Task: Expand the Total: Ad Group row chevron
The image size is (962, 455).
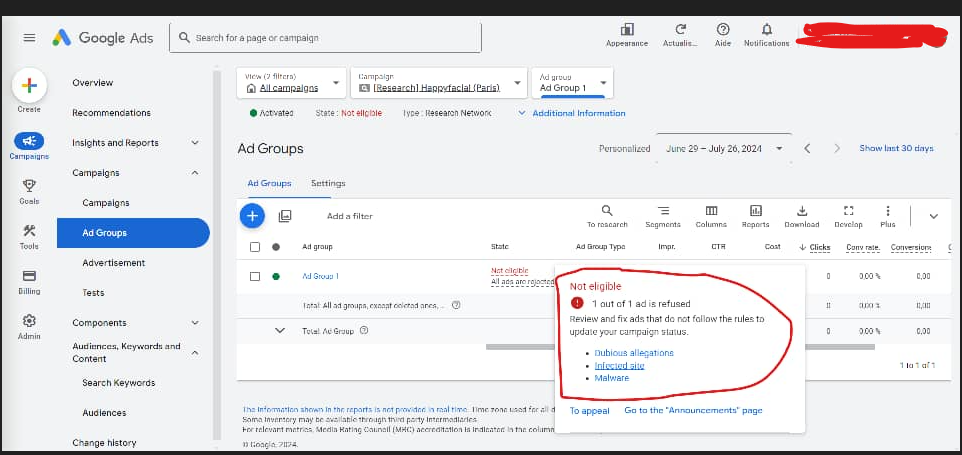Action: click(280, 331)
